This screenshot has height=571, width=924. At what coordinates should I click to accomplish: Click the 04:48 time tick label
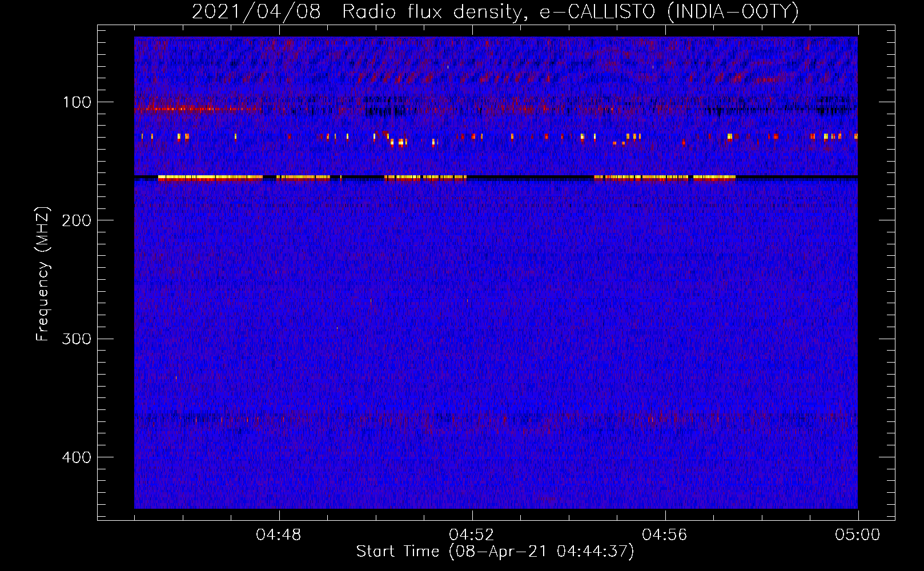(279, 535)
